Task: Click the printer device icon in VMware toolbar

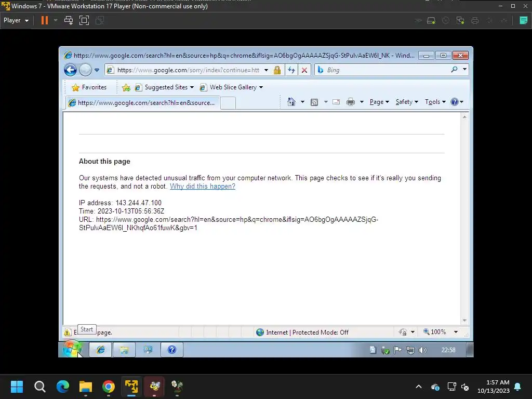Action: tap(475, 20)
